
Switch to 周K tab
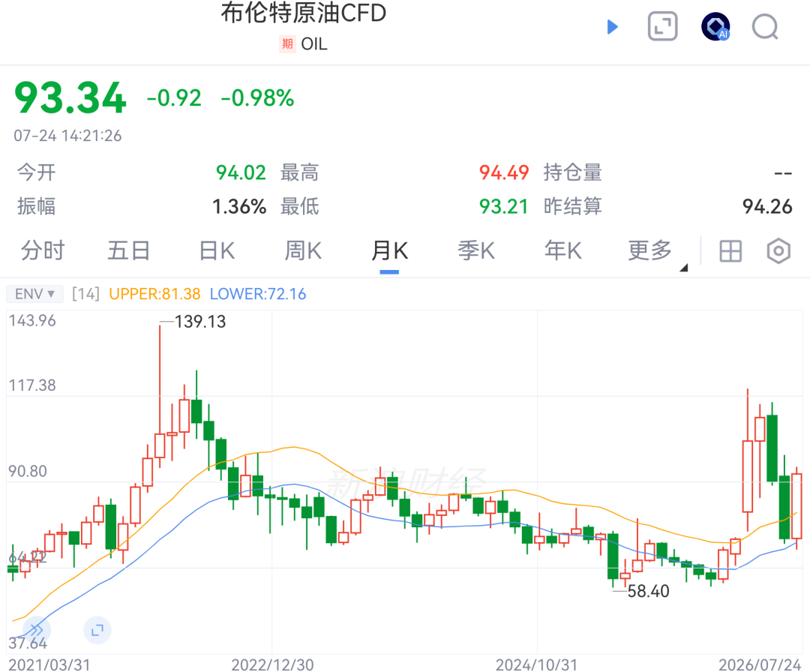(x=303, y=251)
